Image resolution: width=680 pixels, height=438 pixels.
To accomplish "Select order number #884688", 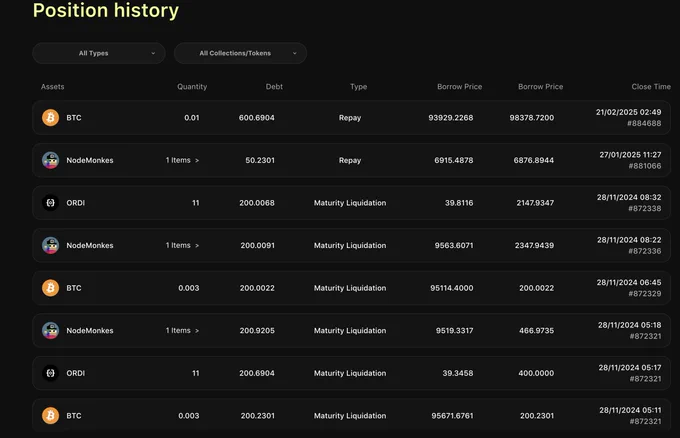I will point(644,123).
